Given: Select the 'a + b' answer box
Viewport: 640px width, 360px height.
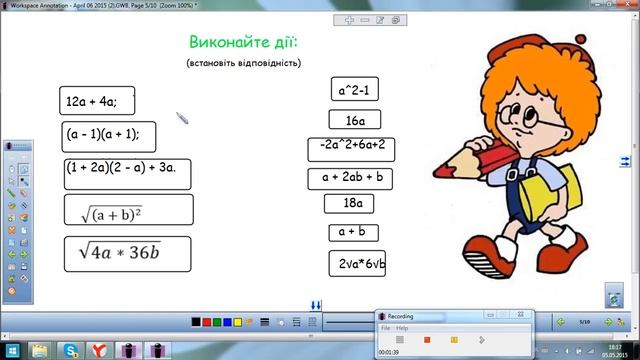Looking at the screenshot, I should 353,233.
